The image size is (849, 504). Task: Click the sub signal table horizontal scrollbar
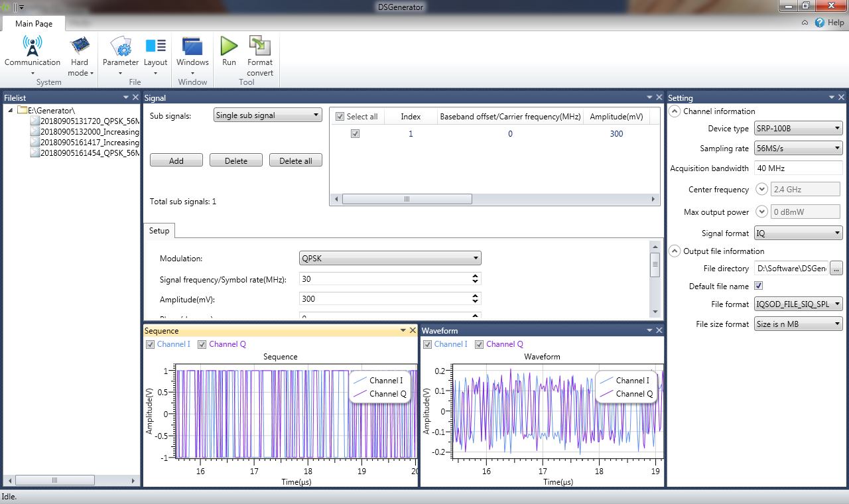click(495, 199)
